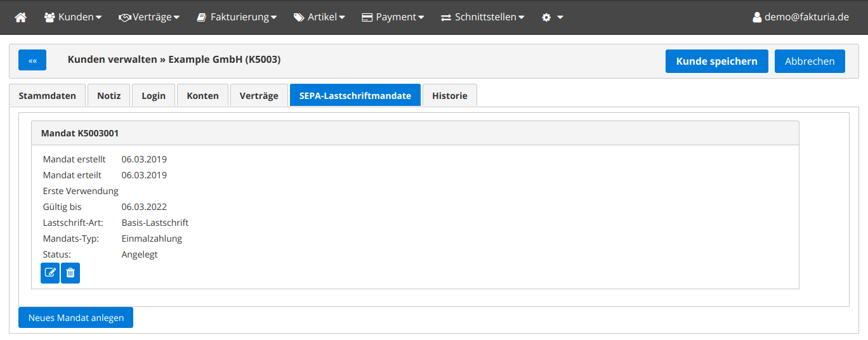Viewport: 868px width, 340px height.
Task: Expand the Payment menu
Action: point(393,17)
